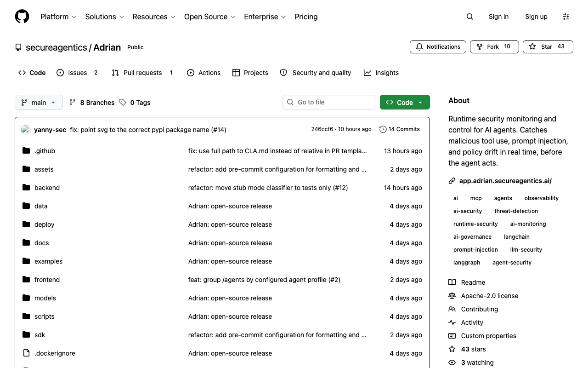588x368 pixels.
Task: Click the frontend folder icon
Action: [x=26, y=280]
